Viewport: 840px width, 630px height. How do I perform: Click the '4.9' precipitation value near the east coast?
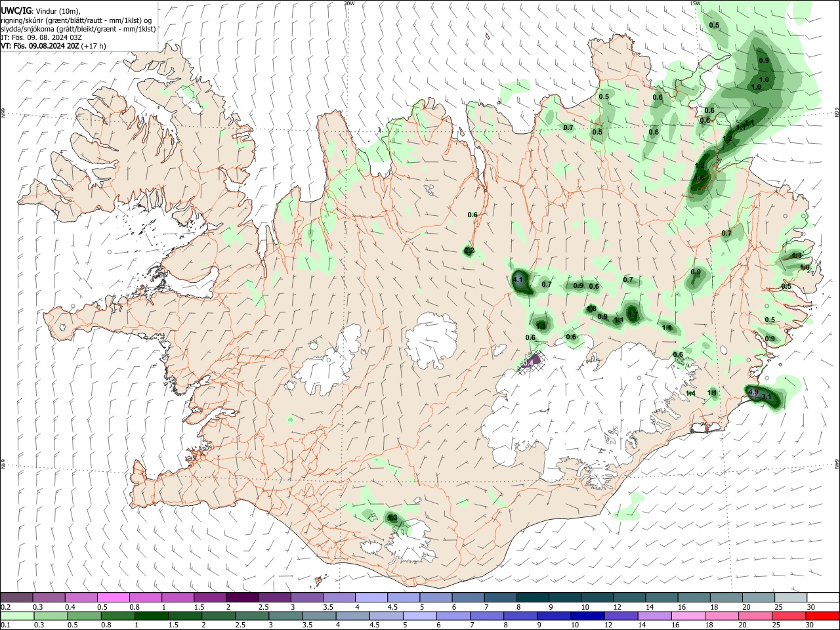(753, 392)
